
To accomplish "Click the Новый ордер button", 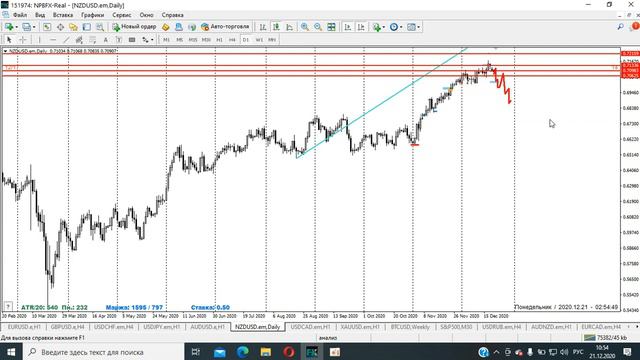I will click(134, 27).
